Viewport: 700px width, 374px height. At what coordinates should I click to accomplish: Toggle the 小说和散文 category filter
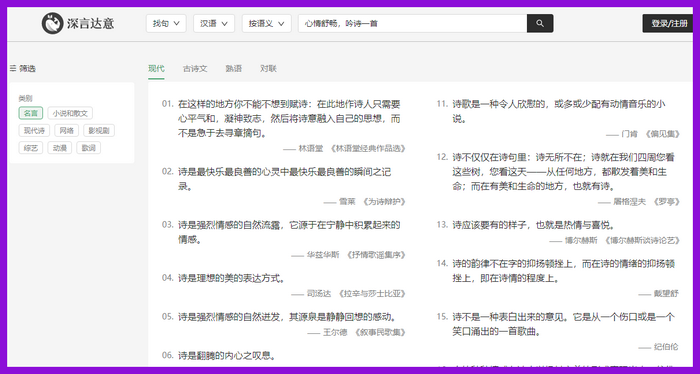click(70, 113)
